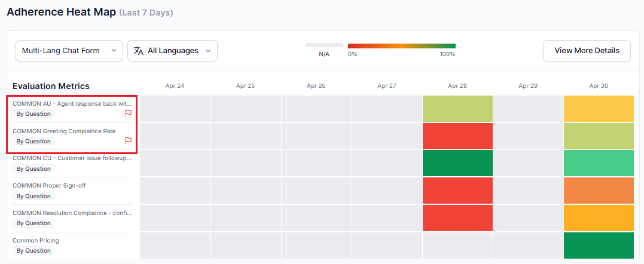644x264 pixels.
Task: Click the 0% to 100% gradient legend bar
Action: coord(401,46)
